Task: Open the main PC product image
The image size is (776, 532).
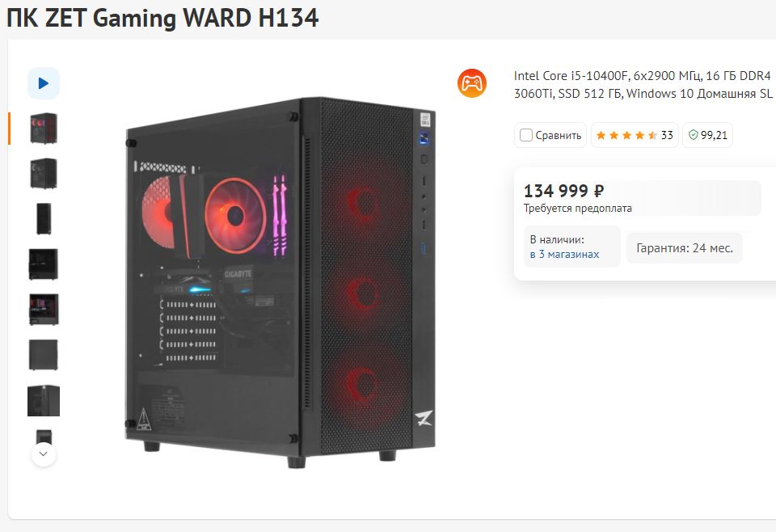Action: tap(280, 282)
